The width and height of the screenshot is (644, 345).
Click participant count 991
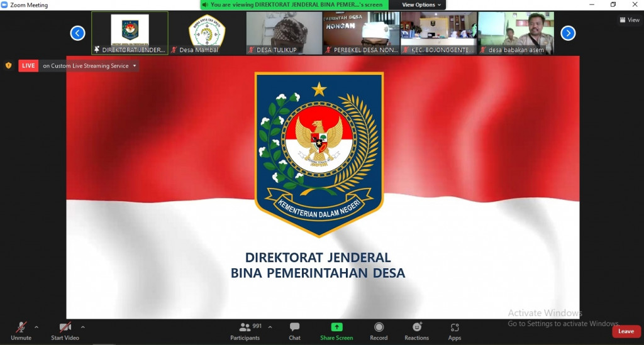click(257, 326)
